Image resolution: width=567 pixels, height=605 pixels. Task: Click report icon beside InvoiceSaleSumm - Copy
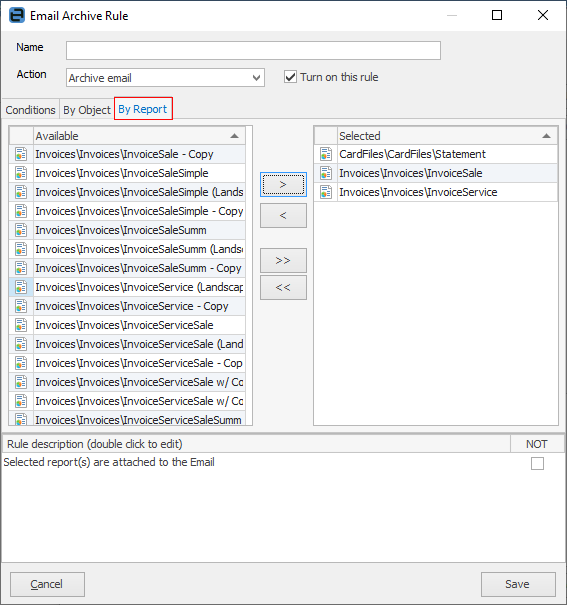(x=21, y=268)
